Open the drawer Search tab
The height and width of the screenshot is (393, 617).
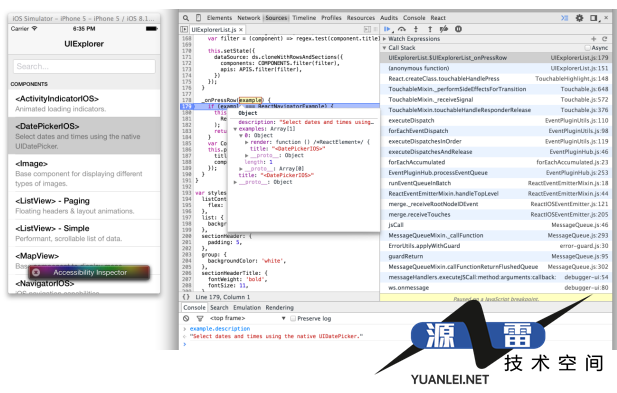point(219,308)
